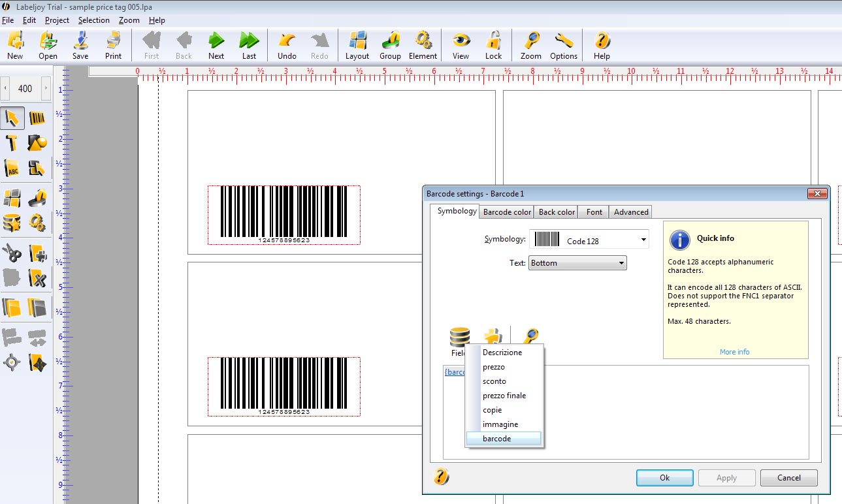Viewport: 842px width, 504px height.
Task: Click the delete element X icon
Action: [x=37, y=278]
